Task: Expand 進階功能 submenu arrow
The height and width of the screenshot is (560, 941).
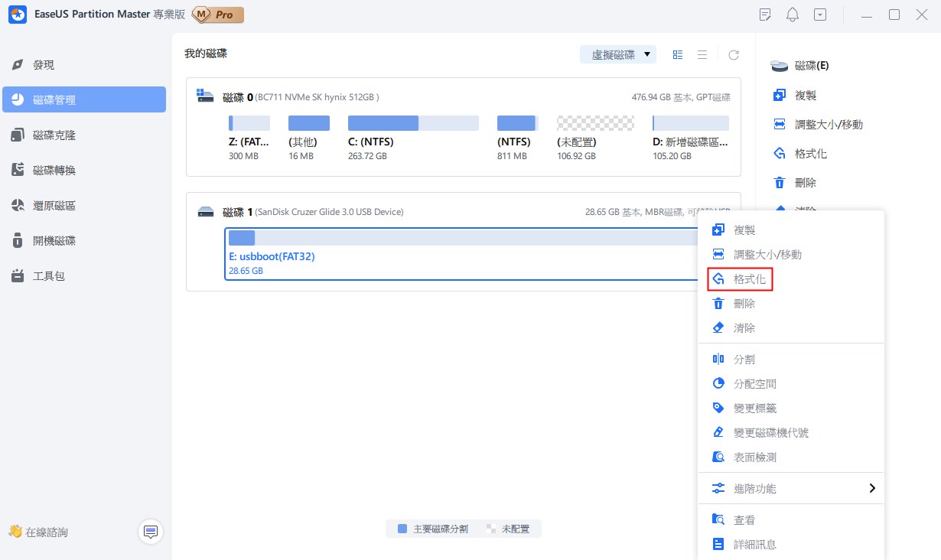Action: pyautogui.click(x=871, y=488)
